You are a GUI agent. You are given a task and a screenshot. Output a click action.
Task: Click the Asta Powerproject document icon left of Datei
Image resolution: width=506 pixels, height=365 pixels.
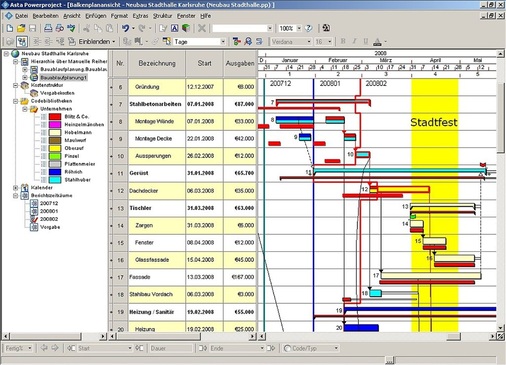9,16
